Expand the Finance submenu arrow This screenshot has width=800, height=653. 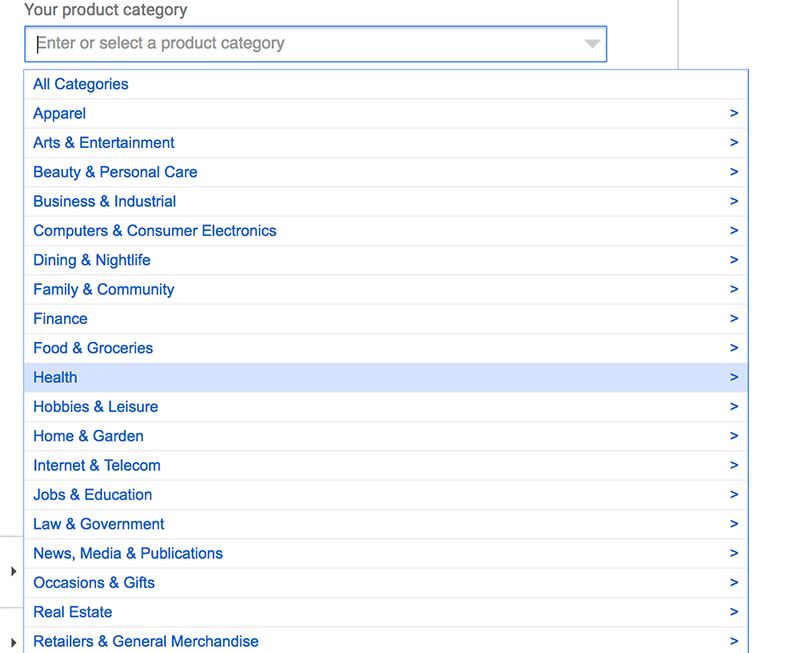point(734,319)
